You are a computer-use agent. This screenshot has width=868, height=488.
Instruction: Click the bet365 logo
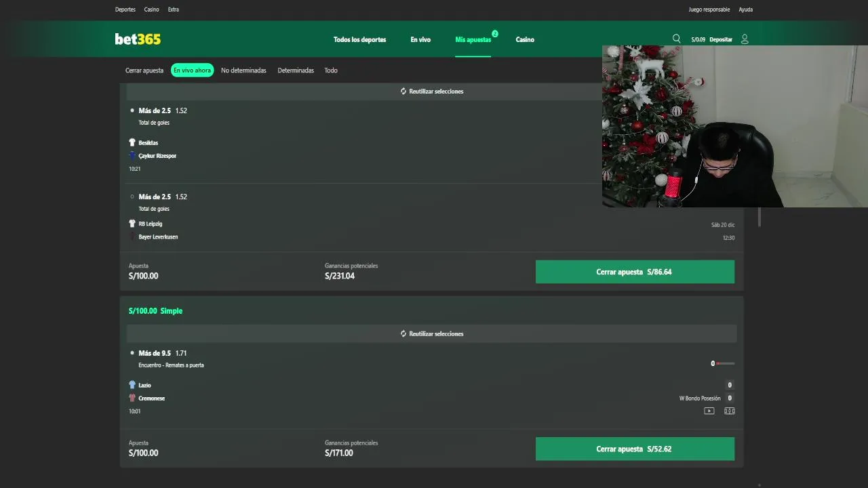point(138,39)
